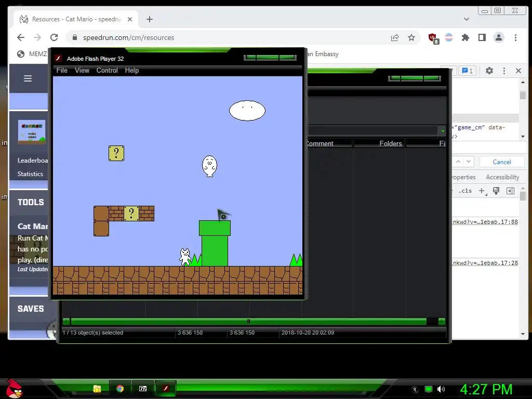Click '1 / 13 object(s) selected' status text
Viewport: 532px width, 399px height.
92,332
